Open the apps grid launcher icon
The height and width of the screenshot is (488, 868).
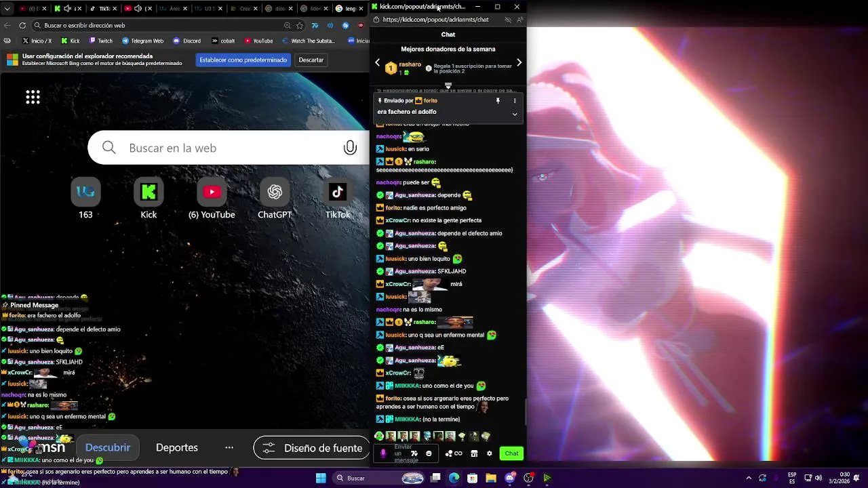33,97
